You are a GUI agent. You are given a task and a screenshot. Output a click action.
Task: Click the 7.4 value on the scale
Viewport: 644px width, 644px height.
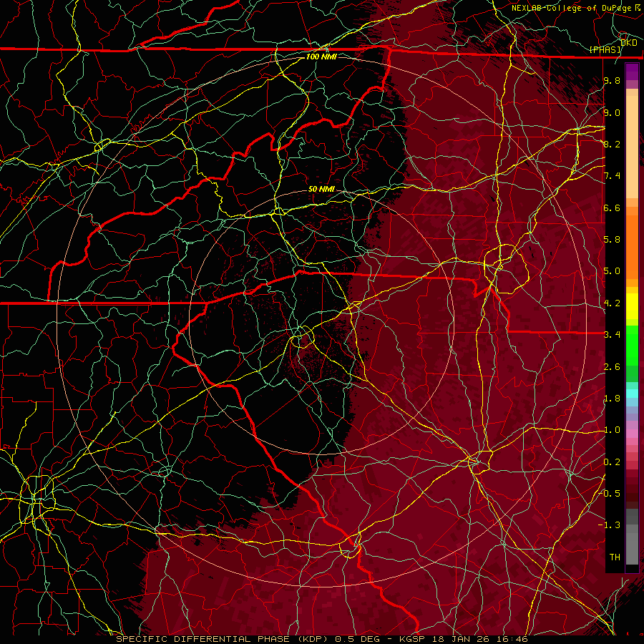tap(612, 176)
